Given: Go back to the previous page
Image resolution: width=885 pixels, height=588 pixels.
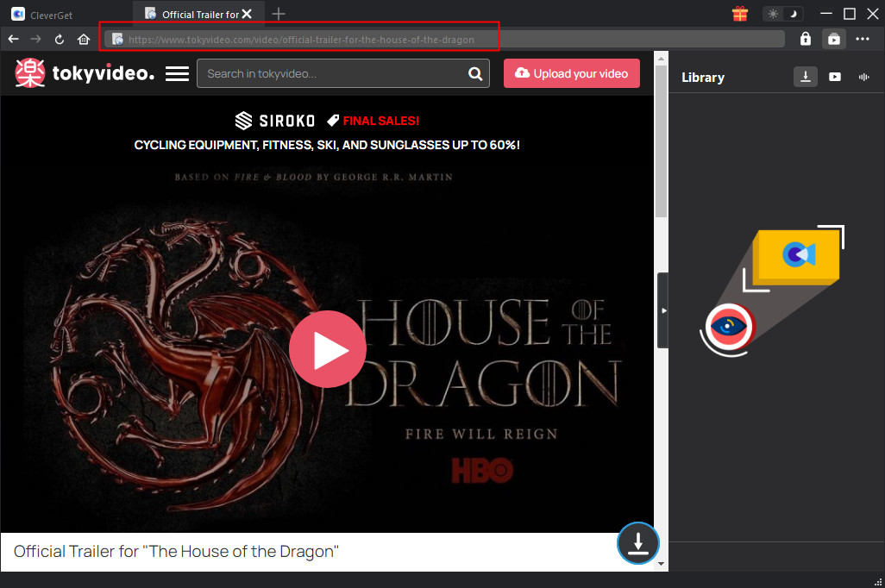Looking at the screenshot, I should [x=13, y=39].
